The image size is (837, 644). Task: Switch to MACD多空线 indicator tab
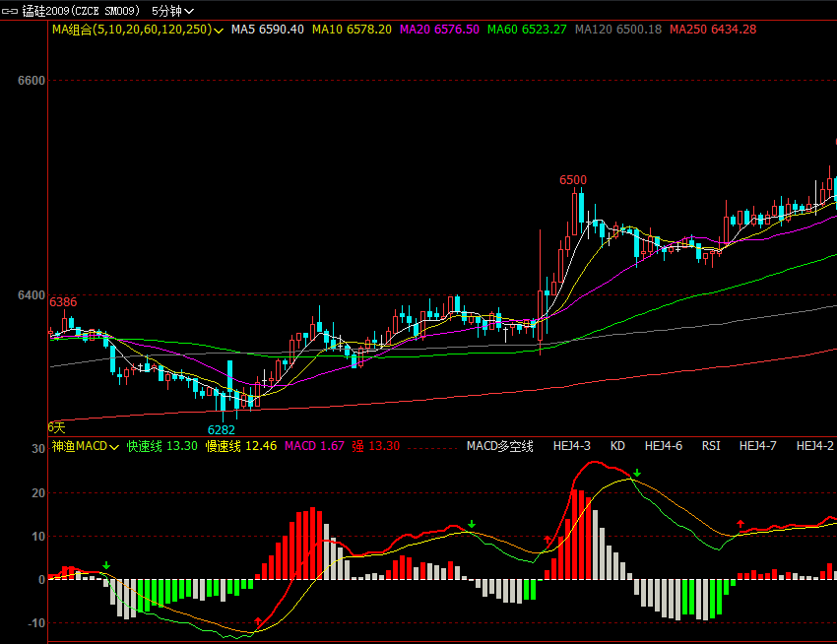(499, 446)
